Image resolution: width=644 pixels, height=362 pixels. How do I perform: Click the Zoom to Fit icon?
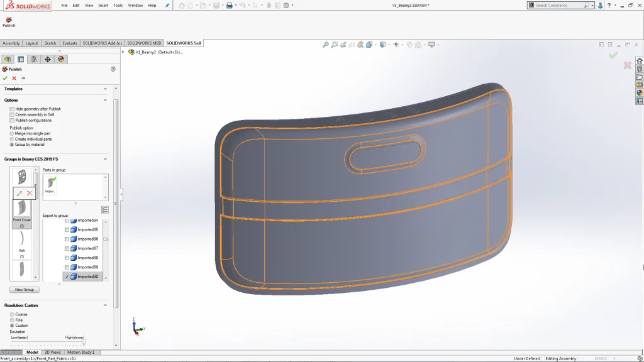tap(326, 45)
